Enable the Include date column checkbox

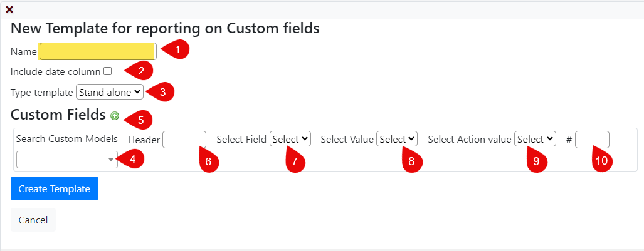(107, 71)
